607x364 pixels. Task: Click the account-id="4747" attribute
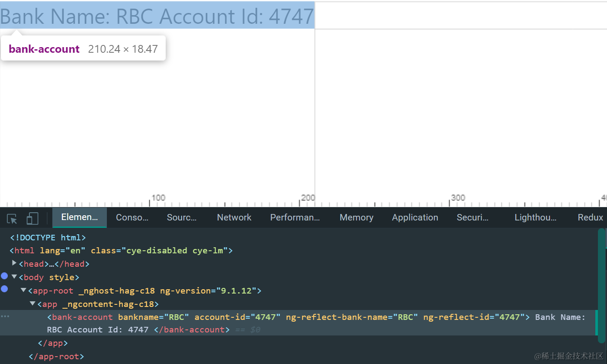coord(238,317)
